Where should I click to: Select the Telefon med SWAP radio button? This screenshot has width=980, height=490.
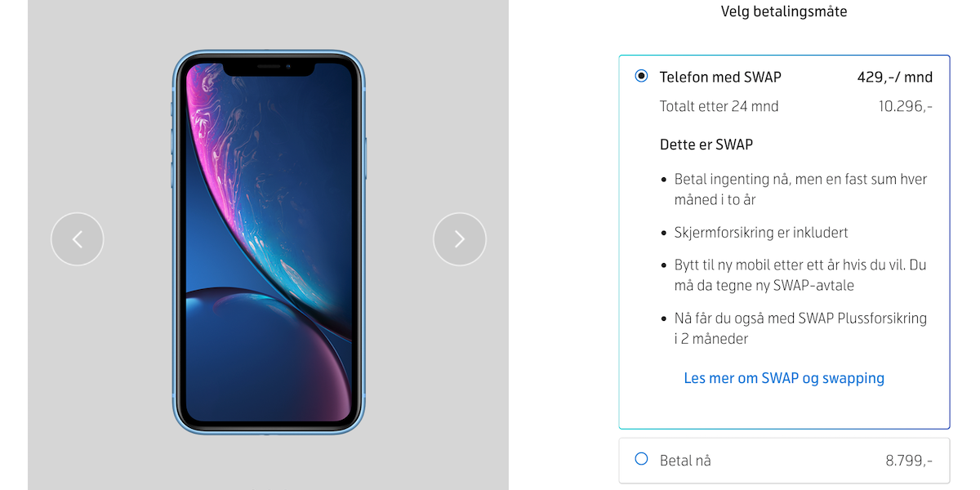(641, 76)
